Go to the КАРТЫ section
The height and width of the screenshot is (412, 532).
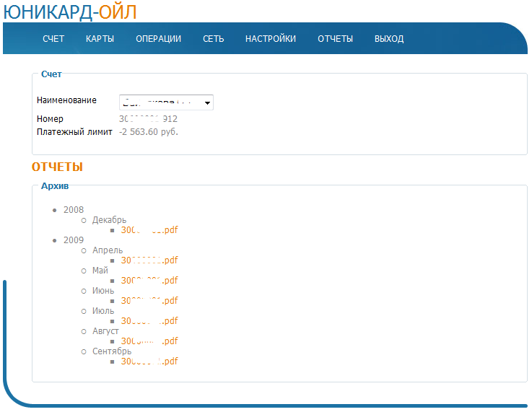pyautogui.click(x=100, y=39)
